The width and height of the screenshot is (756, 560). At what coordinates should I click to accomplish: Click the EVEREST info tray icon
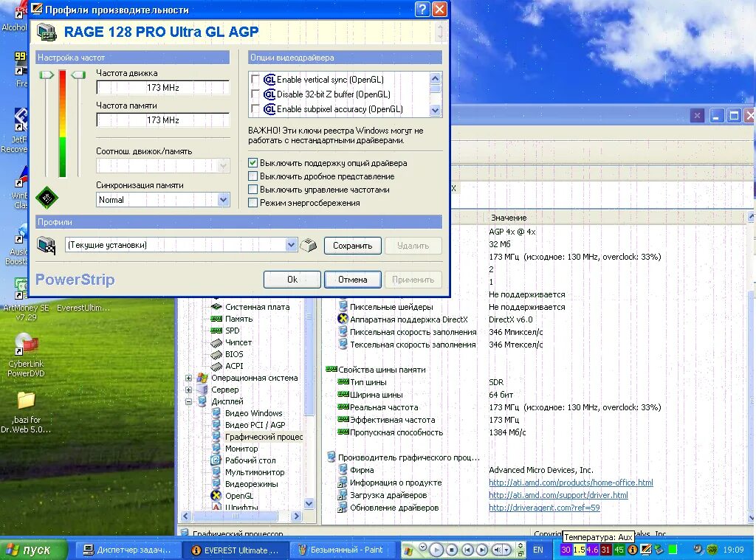click(633, 550)
